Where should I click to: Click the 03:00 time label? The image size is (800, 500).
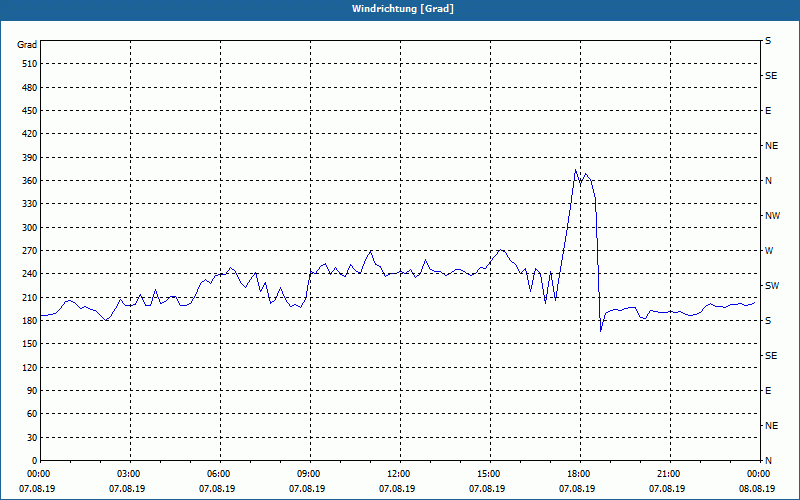click(129, 474)
